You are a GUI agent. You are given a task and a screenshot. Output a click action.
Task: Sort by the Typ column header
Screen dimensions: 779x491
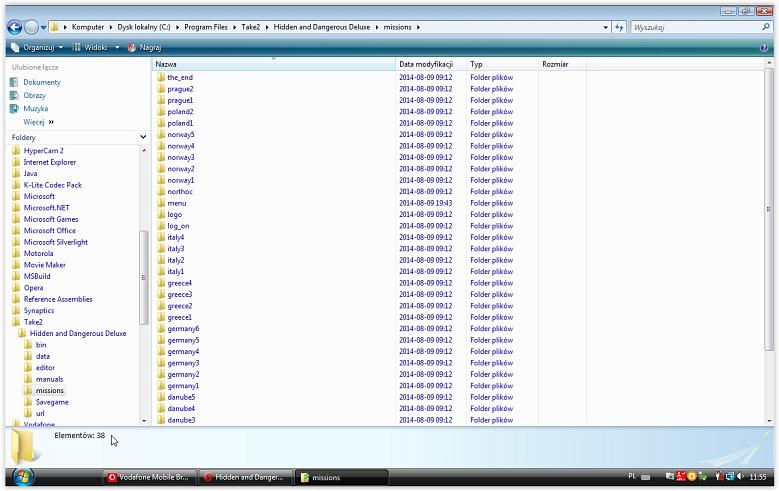pos(502,64)
